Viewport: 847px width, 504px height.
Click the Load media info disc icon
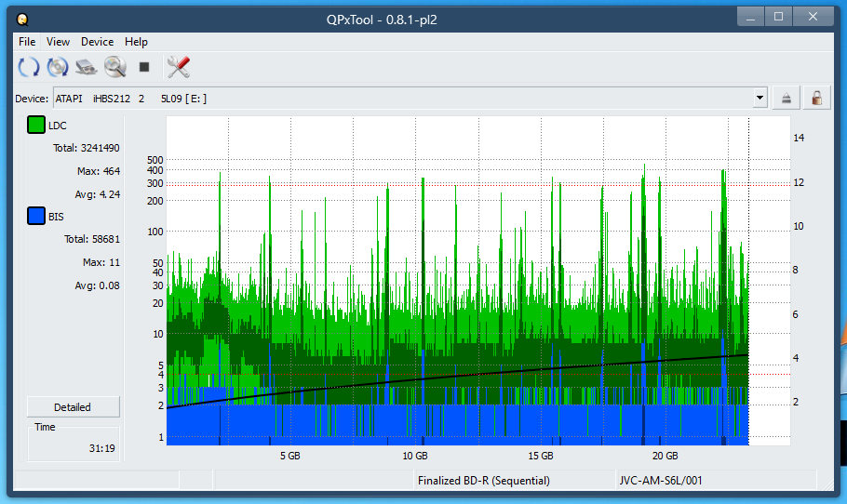(x=58, y=67)
